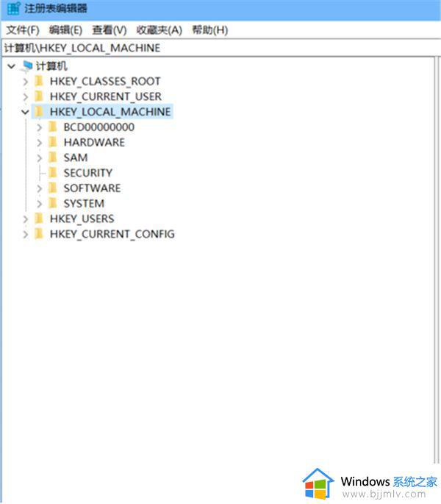Screen dimensions: 441x504
Task: Select the 计算机 tree label
Action: [51, 66]
